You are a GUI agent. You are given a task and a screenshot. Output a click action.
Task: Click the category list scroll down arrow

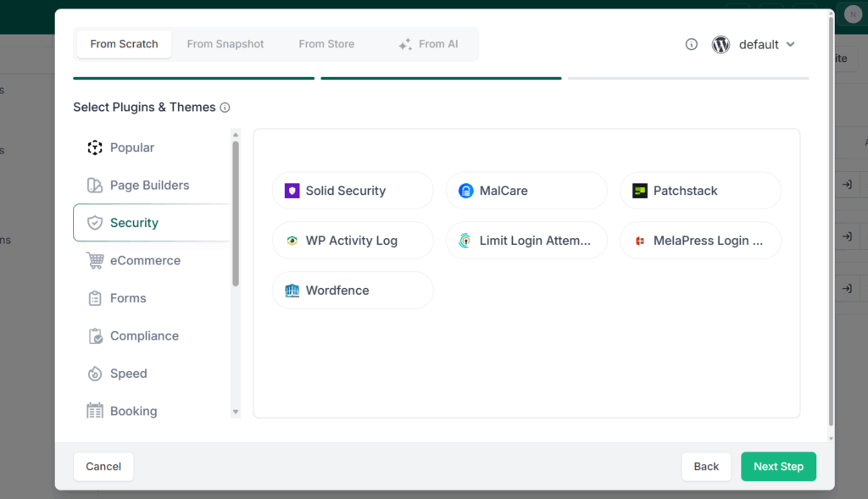236,412
